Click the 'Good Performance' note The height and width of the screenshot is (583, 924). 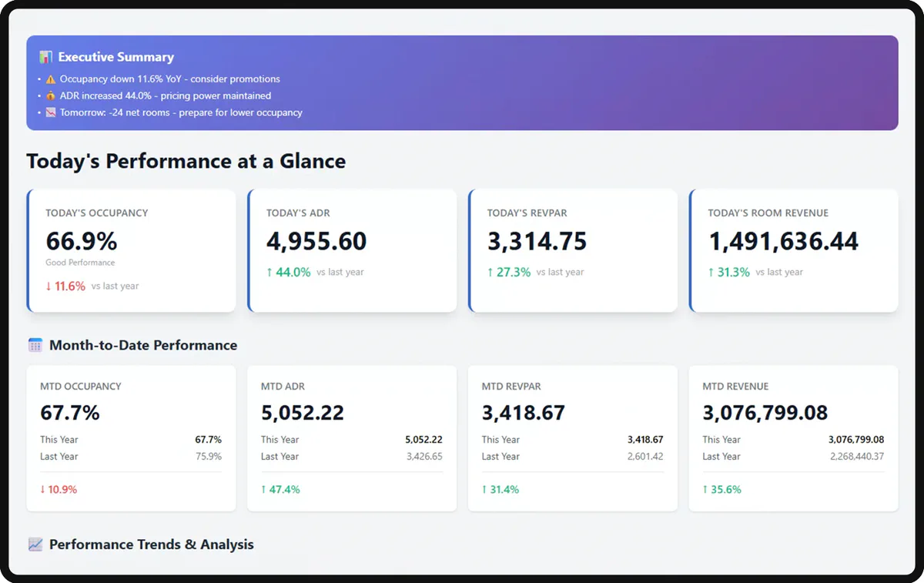click(x=80, y=263)
